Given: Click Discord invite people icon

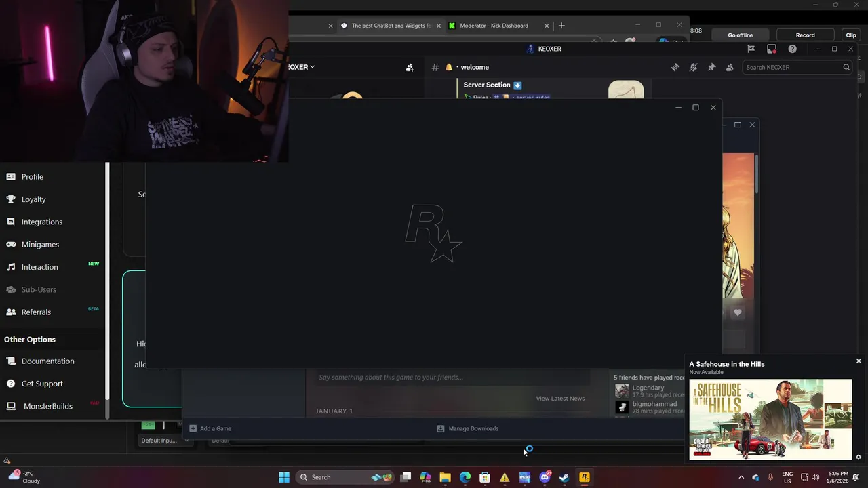Looking at the screenshot, I should (x=410, y=67).
